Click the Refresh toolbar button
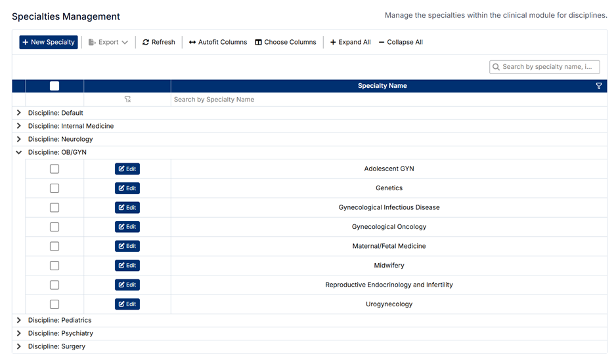 coord(159,42)
